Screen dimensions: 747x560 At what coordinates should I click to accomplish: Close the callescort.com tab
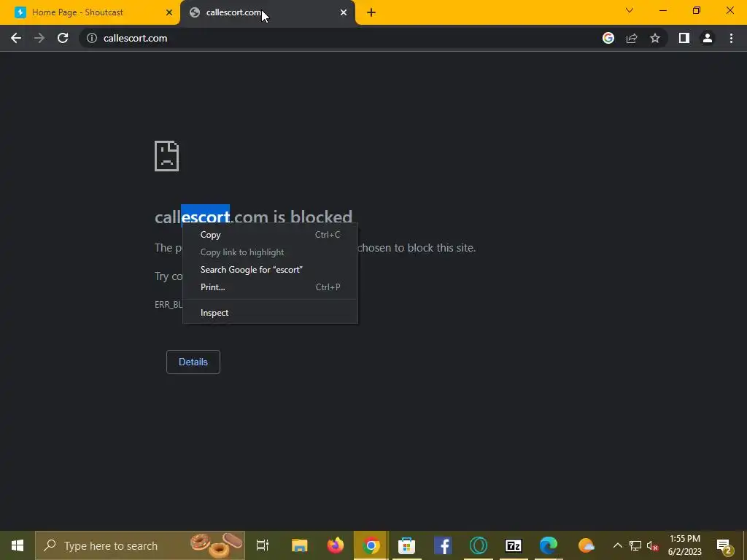coord(344,12)
